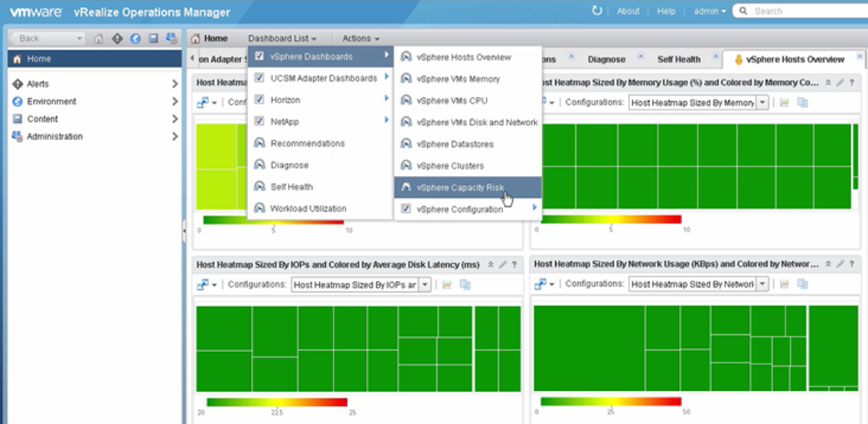The image size is (868, 424).
Task: Click the Content icon in the navigation toolbar
Action: click(153, 39)
